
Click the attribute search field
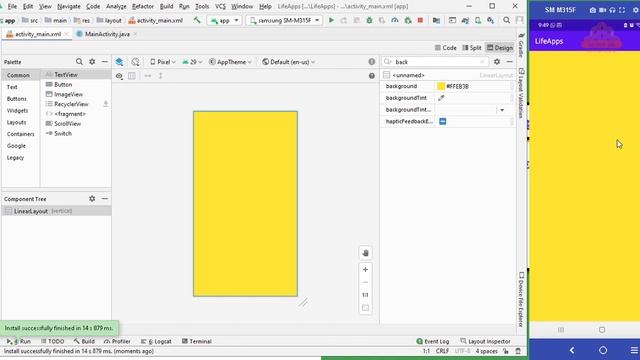click(435, 62)
